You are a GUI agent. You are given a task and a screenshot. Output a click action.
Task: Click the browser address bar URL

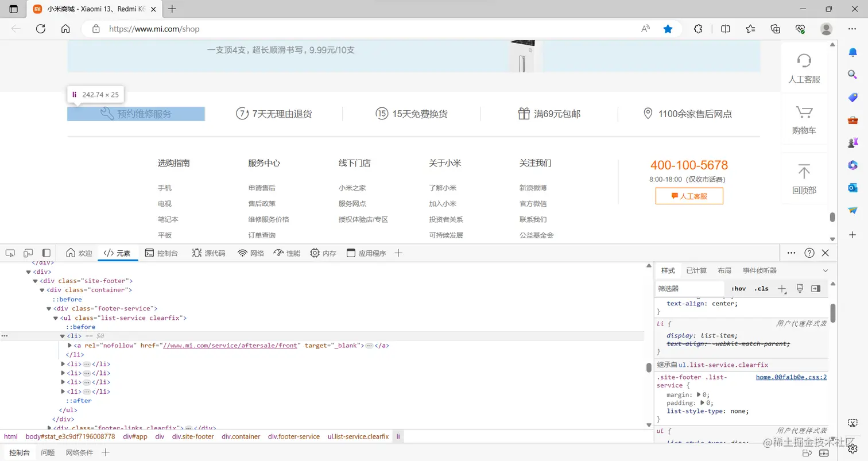pos(154,29)
